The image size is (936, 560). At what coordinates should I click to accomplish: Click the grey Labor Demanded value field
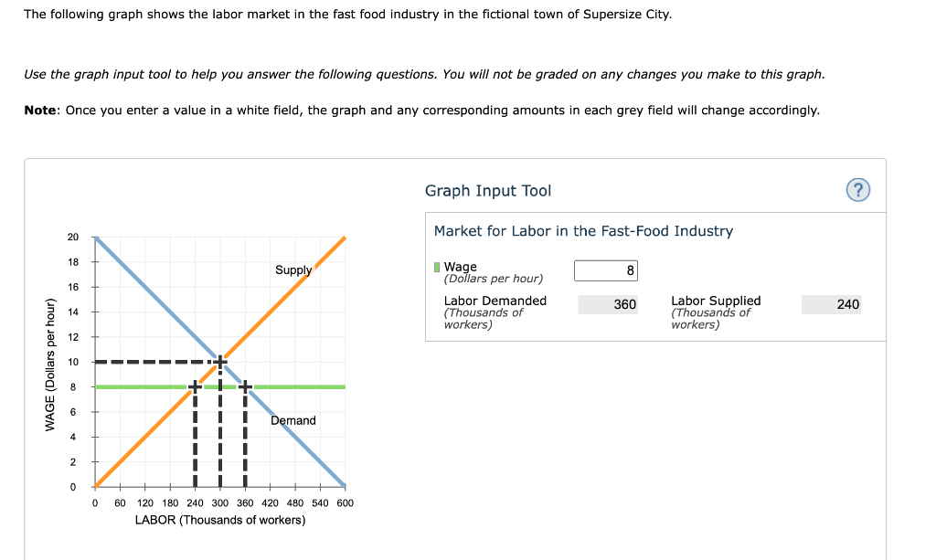(607, 304)
